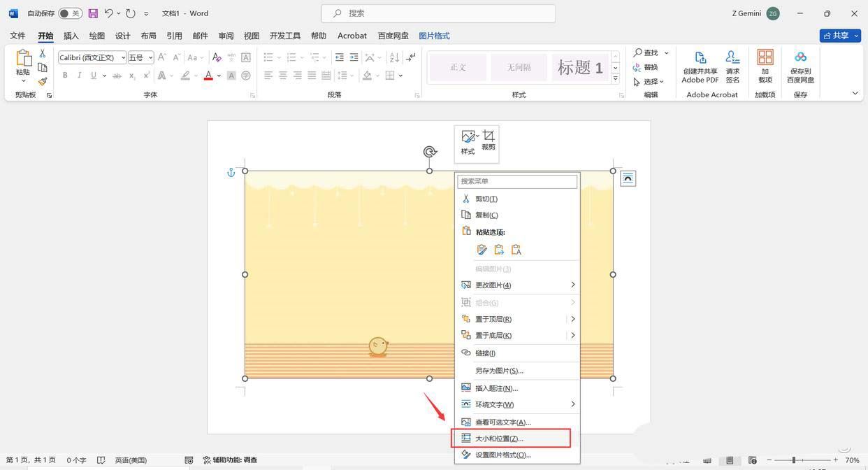This screenshot has width=868, height=470.
Task: Apply a bulleted list
Action: tap(268, 57)
